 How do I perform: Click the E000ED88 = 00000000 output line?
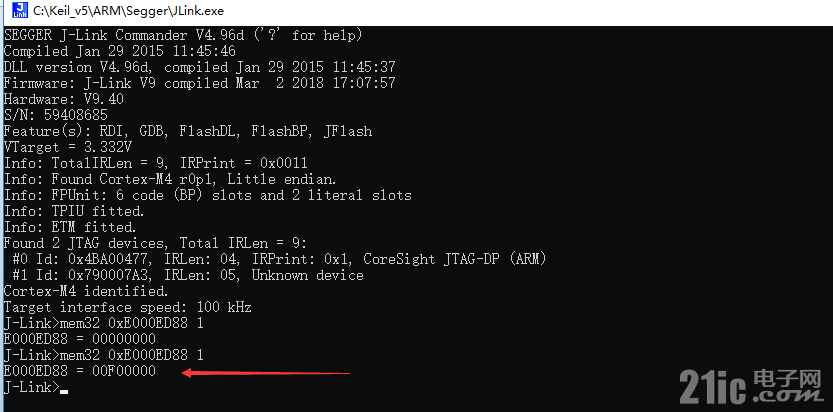click(80, 339)
